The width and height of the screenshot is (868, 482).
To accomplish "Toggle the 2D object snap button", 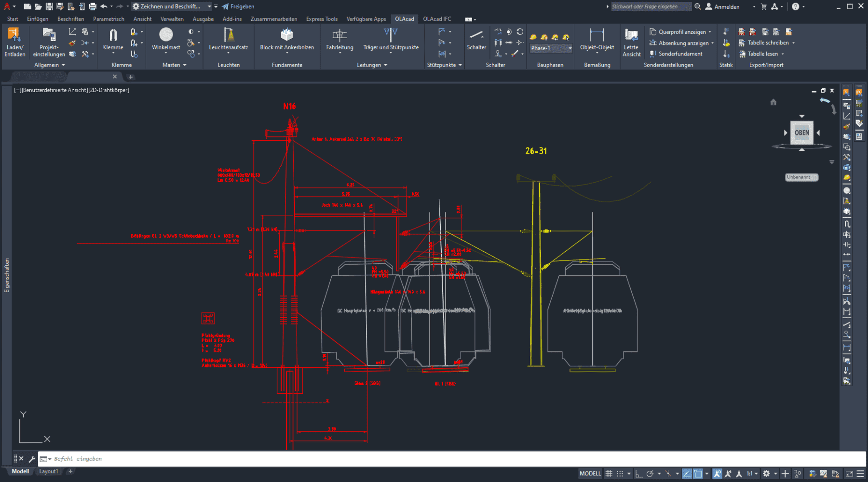I will point(698,474).
